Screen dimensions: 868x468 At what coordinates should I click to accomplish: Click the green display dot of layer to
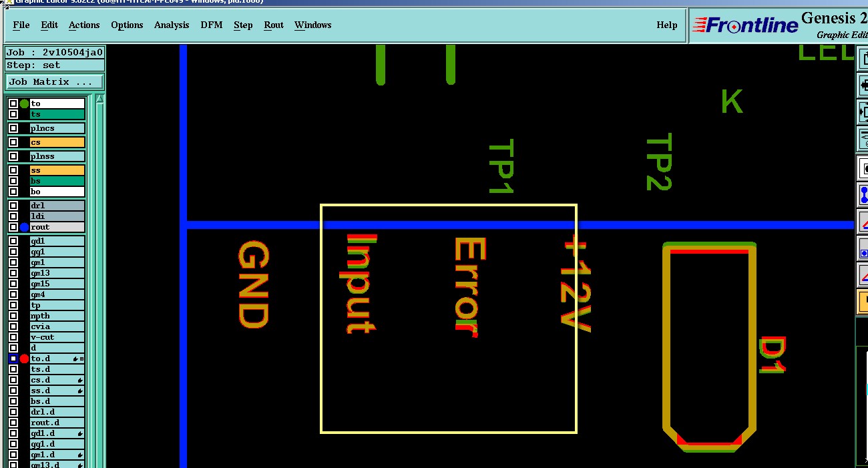point(24,103)
